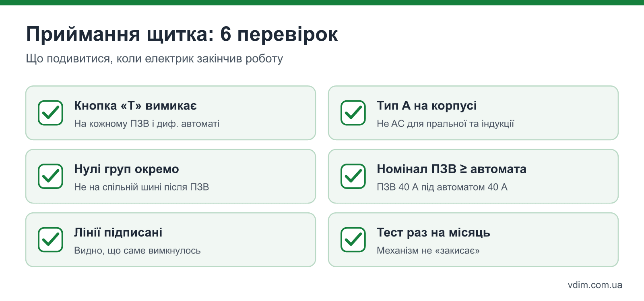Uncheck the «Нулі груп окремо» checkmark

[50, 176]
